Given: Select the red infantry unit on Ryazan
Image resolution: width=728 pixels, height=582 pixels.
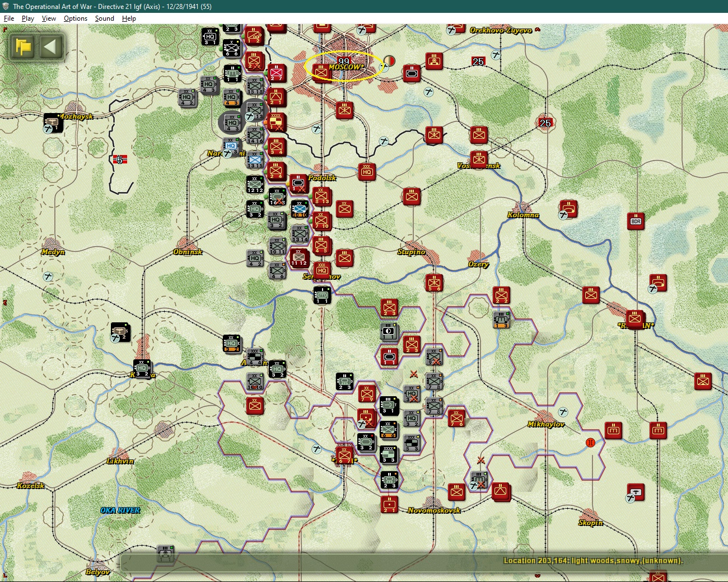Looking at the screenshot, I should point(634,318).
